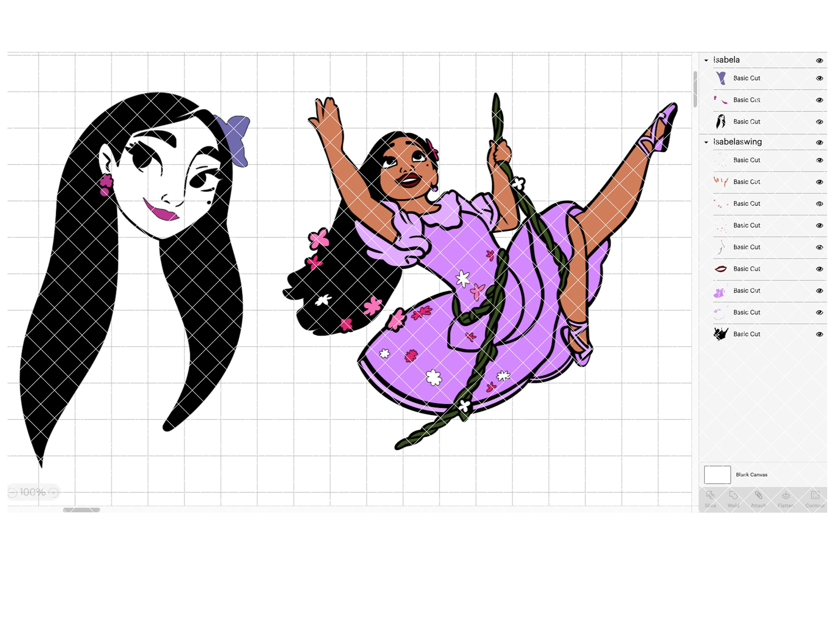Select the dark red lips layer thumbnail
The image size is (834, 644).
[x=721, y=269]
